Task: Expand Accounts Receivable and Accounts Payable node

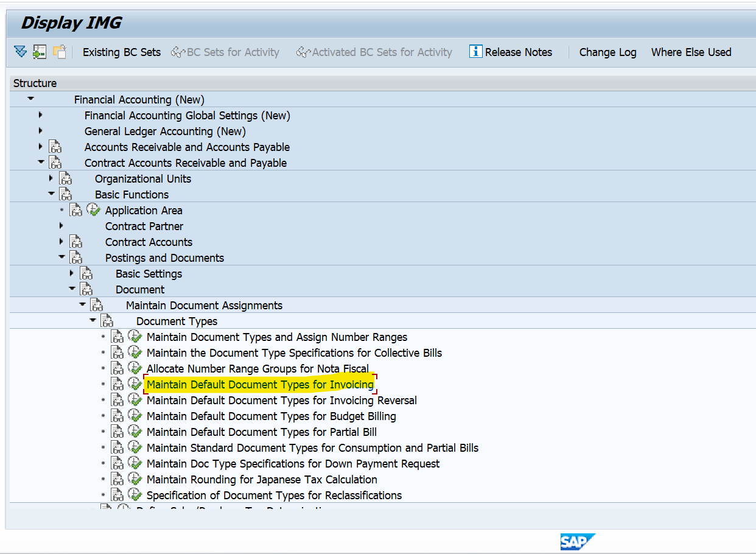Action: (40, 147)
